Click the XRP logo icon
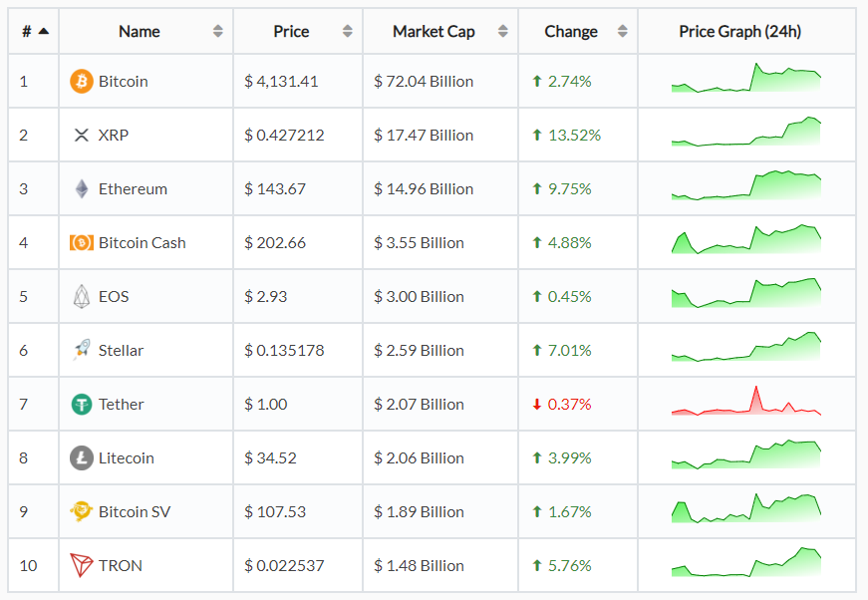Image resolution: width=868 pixels, height=600 pixels. click(x=82, y=136)
